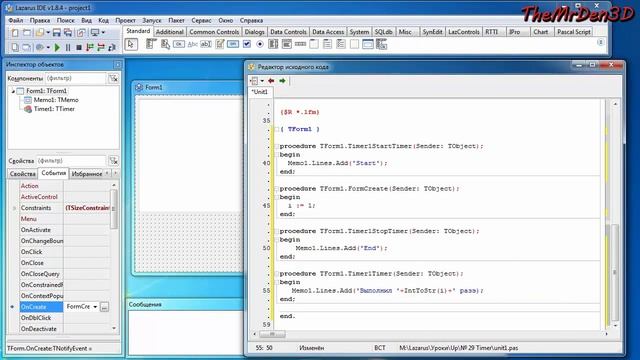Open the OnCreate event handler combo box

pos(95,307)
